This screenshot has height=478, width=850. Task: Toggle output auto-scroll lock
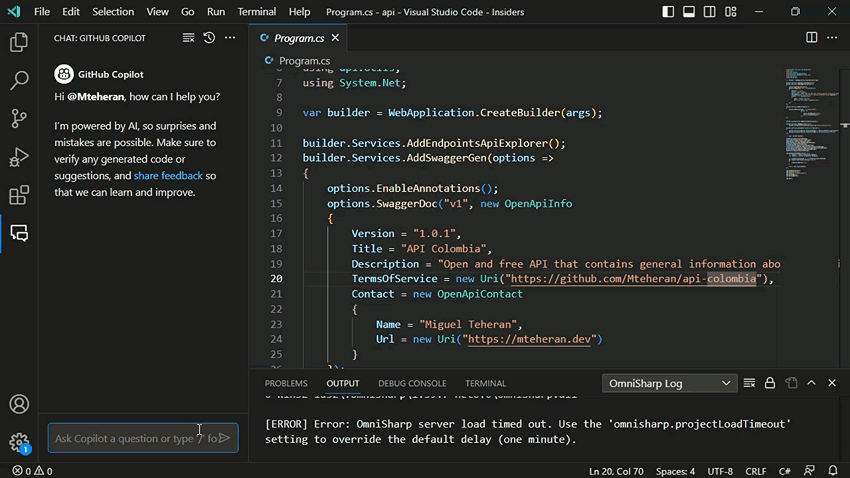(770, 383)
